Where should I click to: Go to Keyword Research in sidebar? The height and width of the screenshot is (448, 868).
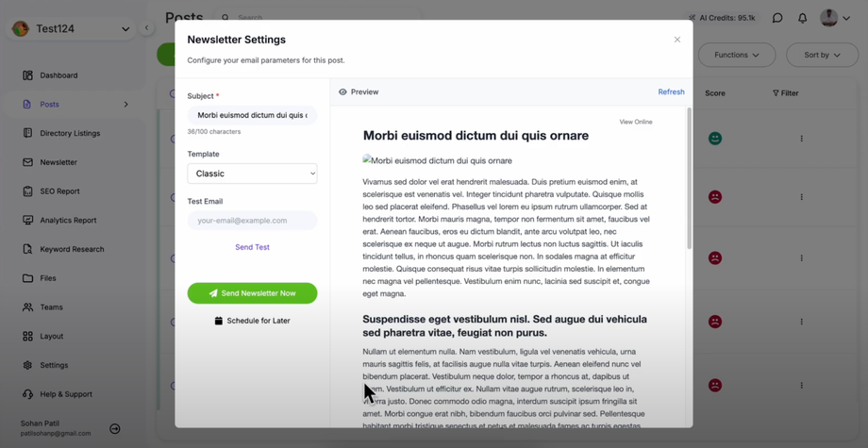72,250
